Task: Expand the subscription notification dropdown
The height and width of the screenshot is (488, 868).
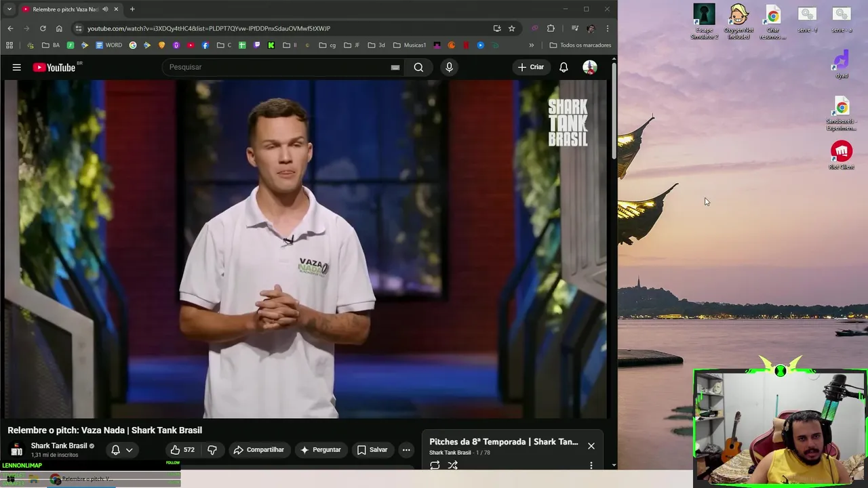Action: coord(129,449)
